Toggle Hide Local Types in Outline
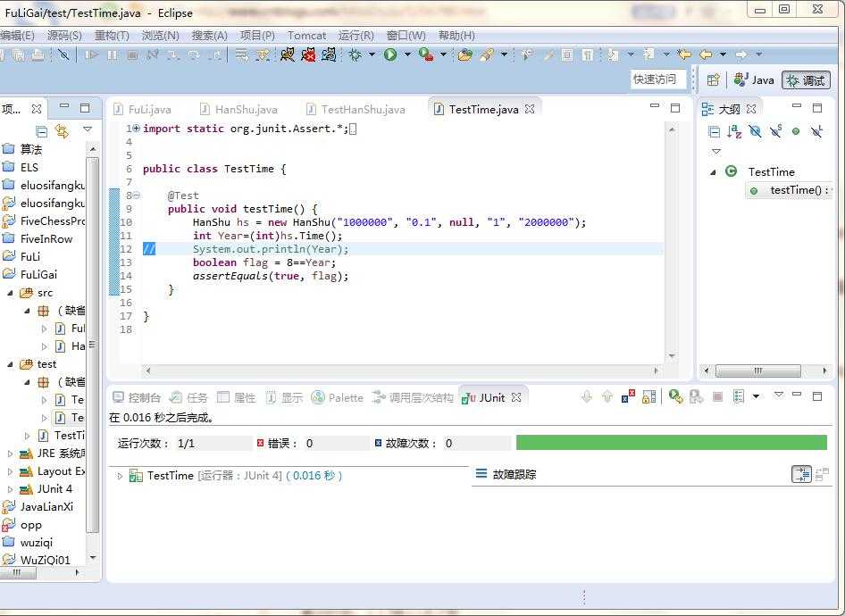The width and height of the screenshot is (845, 616). point(816,131)
